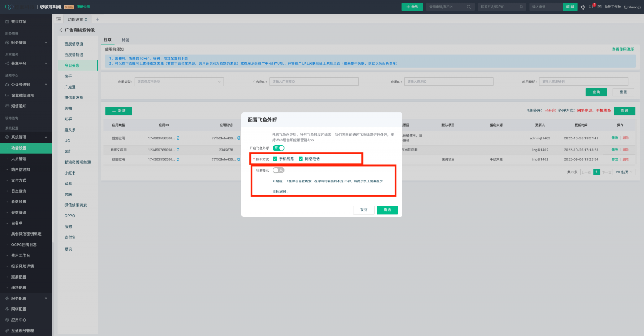Open the 20 条/页 page size dropdown

click(625, 172)
